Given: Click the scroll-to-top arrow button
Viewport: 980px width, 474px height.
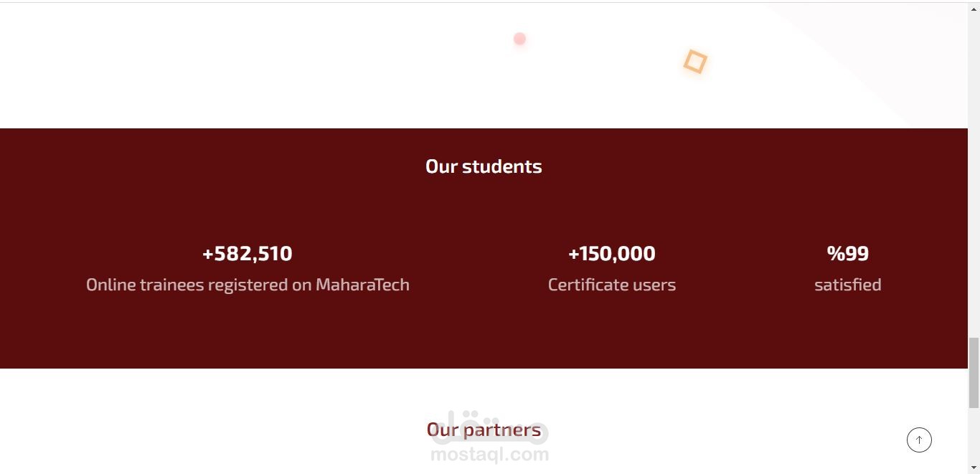Looking at the screenshot, I should tap(919, 440).
